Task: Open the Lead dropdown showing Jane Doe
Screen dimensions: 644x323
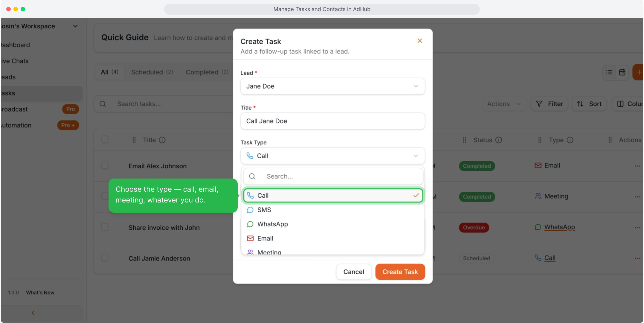Action: click(x=332, y=86)
